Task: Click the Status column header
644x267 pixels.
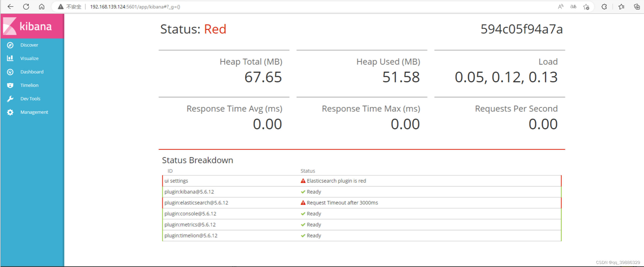Action: click(x=308, y=171)
